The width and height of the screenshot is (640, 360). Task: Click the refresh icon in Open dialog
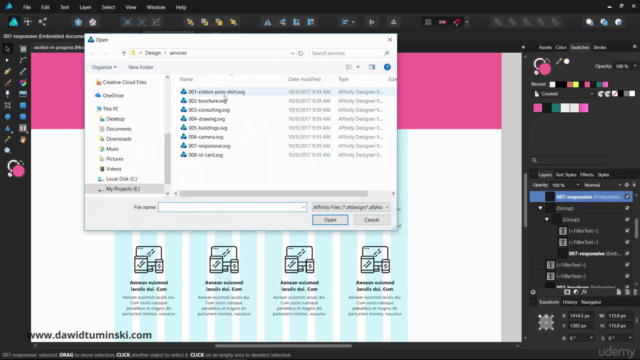(300, 53)
